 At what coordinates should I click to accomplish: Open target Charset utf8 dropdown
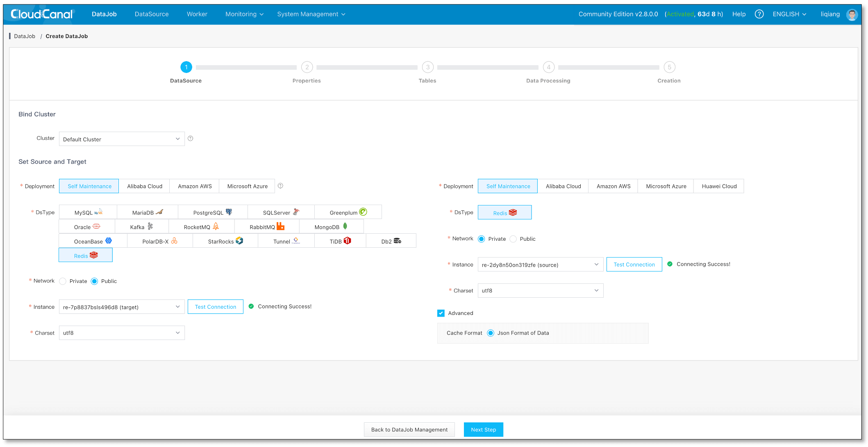(540, 291)
